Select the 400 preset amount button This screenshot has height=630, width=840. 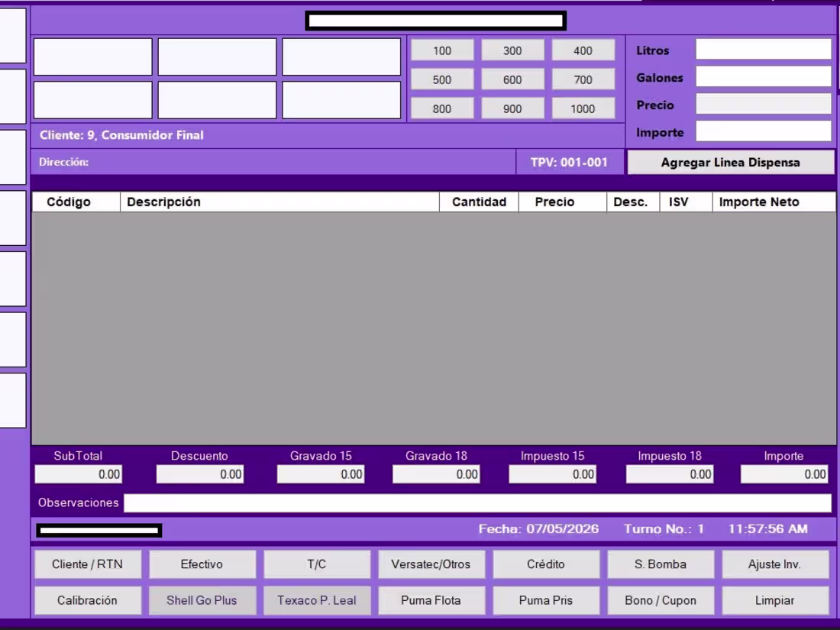coord(583,50)
